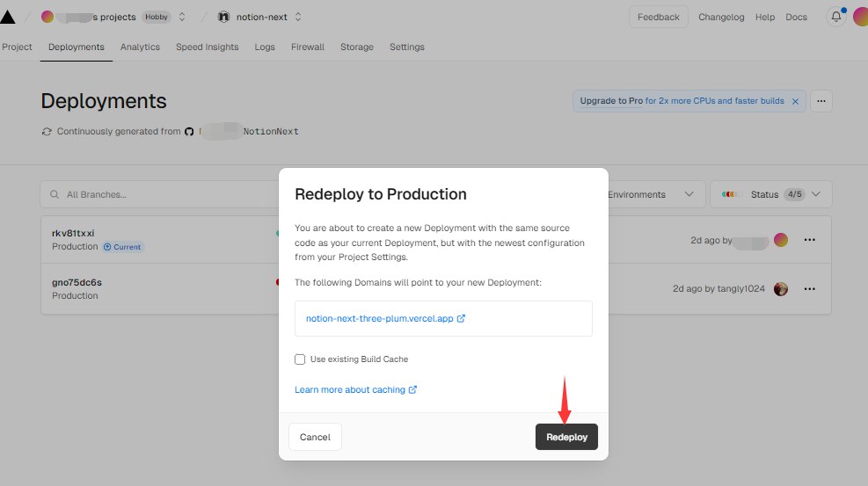The height and width of the screenshot is (486, 868).
Task: Open deployment rkv81txxi
Action: (73, 233)
